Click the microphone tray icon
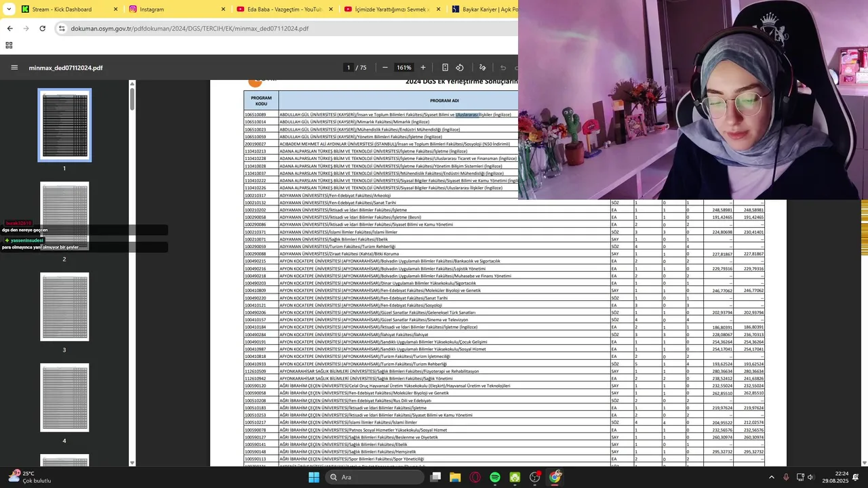The height and width of the screenshot is (488, 868). click(x=786, y=477)
